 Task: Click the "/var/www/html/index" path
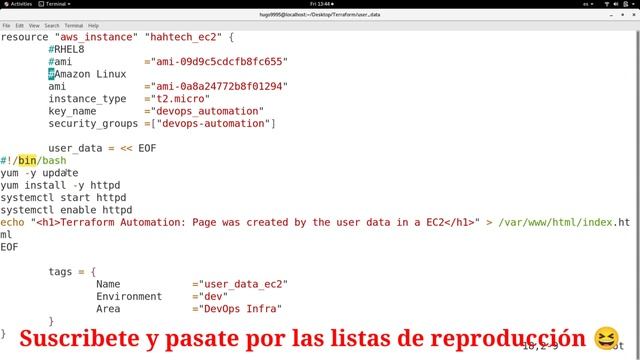click(555, 222)
